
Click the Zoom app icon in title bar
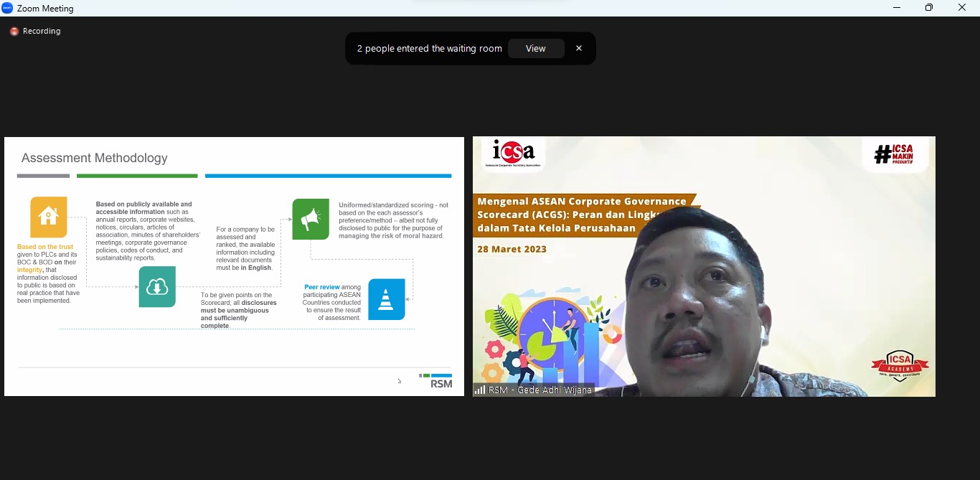coord(8,8)
